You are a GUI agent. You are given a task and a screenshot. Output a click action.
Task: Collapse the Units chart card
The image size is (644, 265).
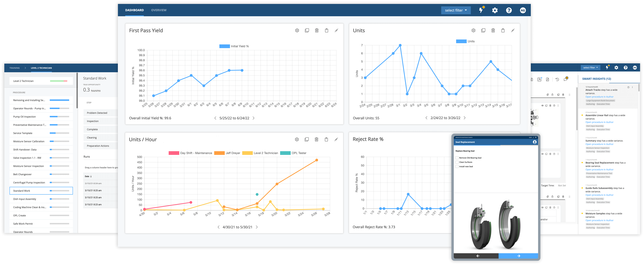(x=513, y=31)
